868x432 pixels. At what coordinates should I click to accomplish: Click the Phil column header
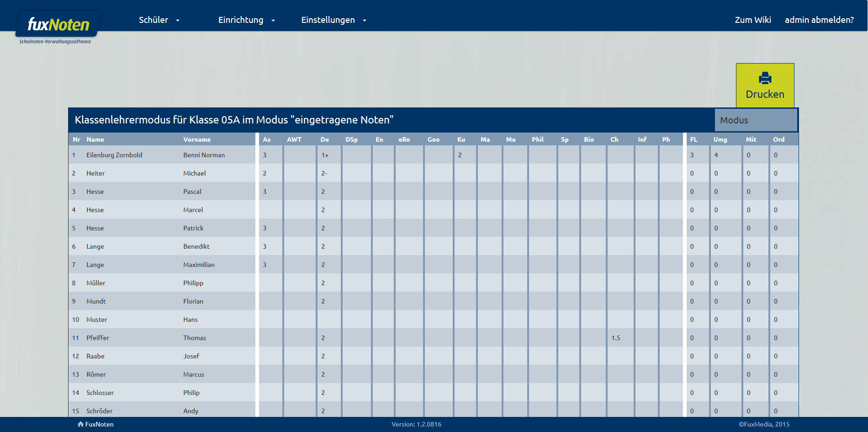coord(538,139)
